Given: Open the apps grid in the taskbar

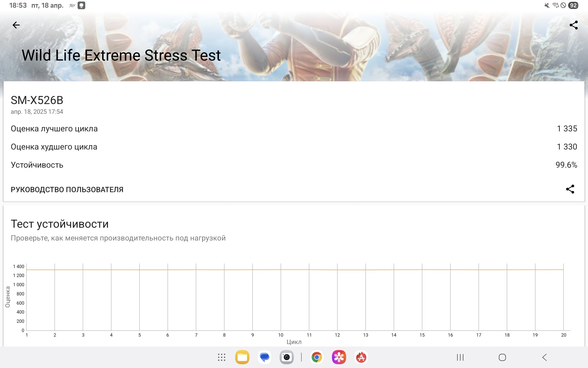Looking at the screenshot, I should tap(222, 357).
